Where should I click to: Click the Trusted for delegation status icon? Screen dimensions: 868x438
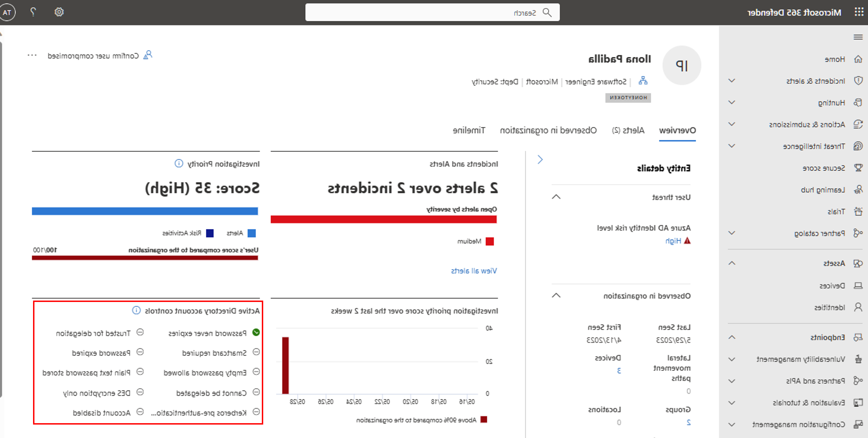tap(140, 333)
